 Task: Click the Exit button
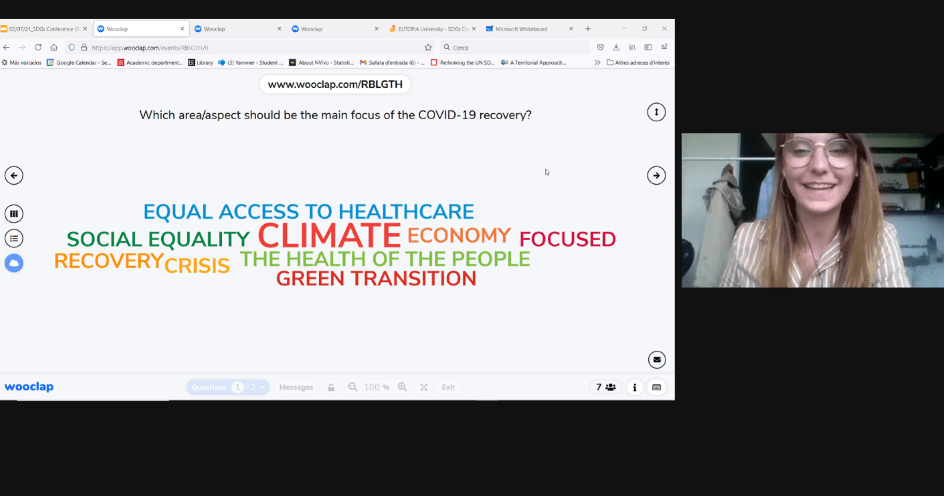pyautogui.click(x=448, y=387)
